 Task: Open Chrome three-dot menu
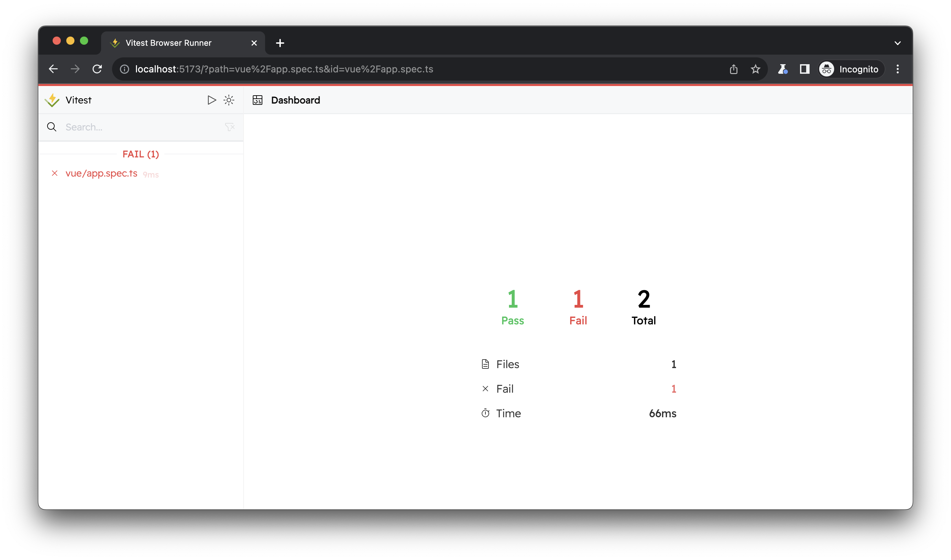point(898,69)
